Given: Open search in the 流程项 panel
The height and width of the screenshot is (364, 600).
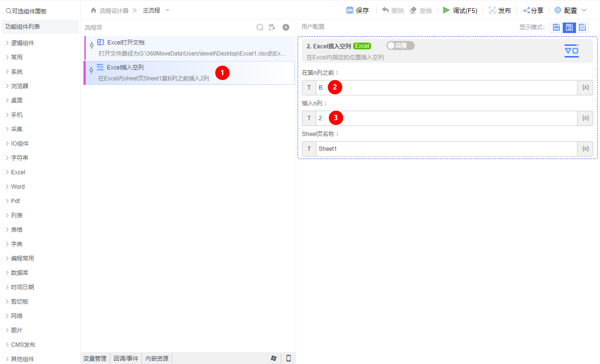Looking at the screenshot, I should [260, 27].
